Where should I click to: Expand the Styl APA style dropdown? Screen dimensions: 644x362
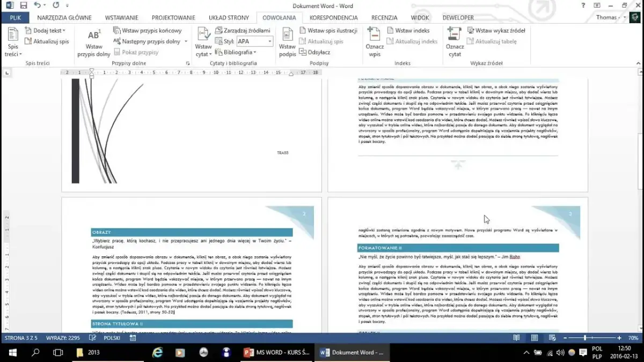tap(268, 41)
